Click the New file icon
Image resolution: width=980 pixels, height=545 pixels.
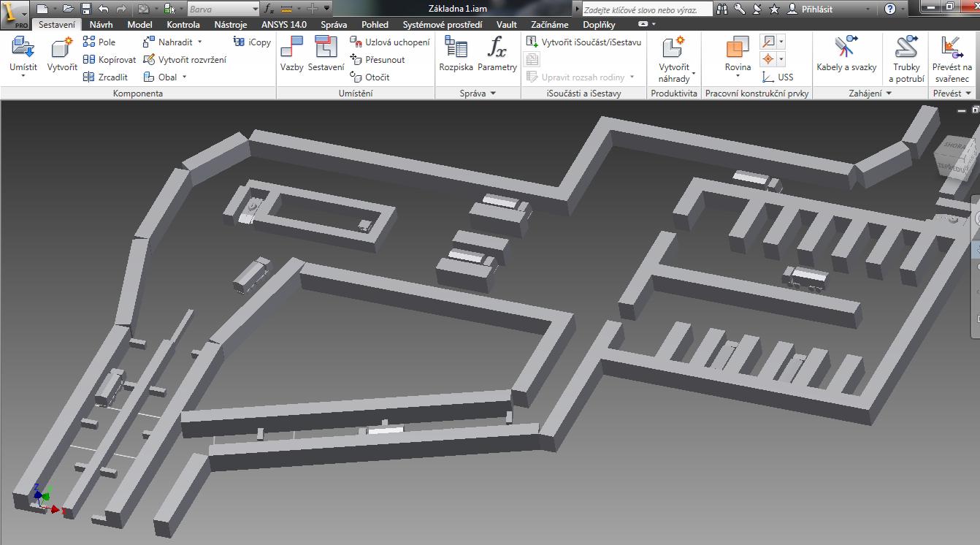[x=42, y=9]
